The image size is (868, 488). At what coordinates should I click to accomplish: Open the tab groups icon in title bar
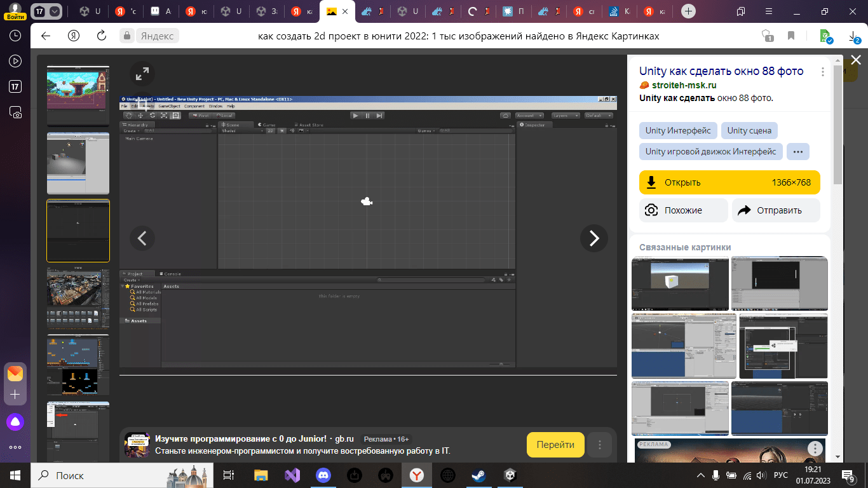(741, 11)
